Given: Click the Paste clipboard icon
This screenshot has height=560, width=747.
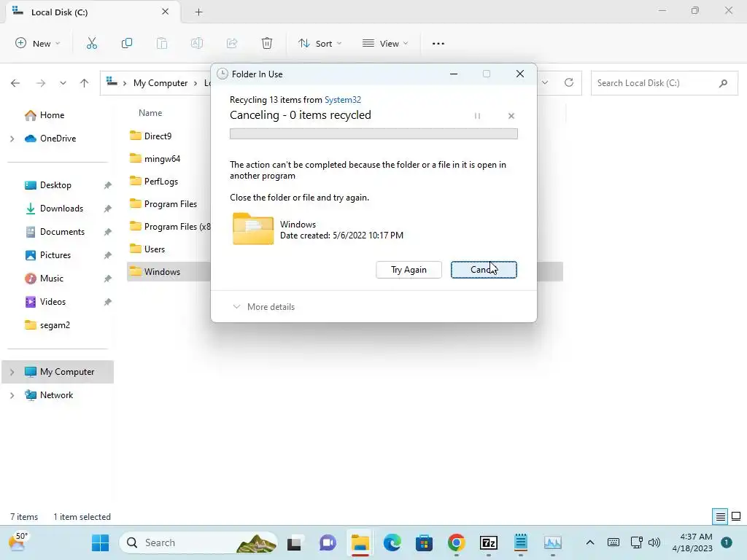Looking at the screenshot, I should (161, 43).
